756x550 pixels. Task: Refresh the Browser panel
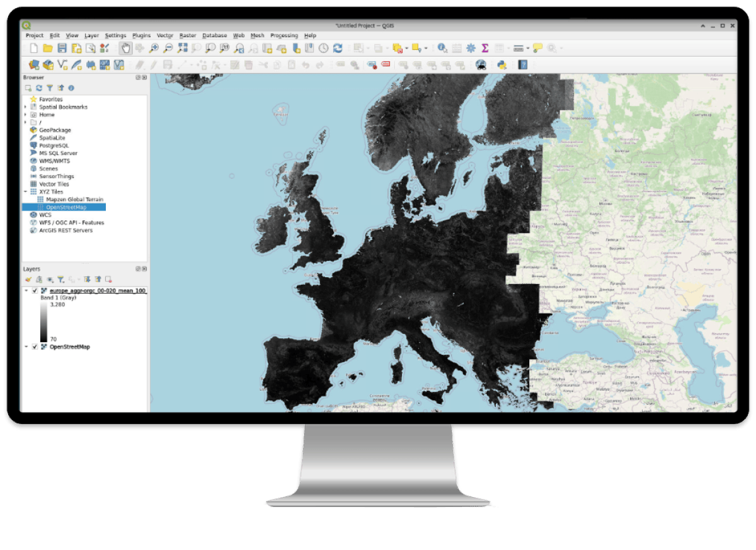[x=39, y=88]
